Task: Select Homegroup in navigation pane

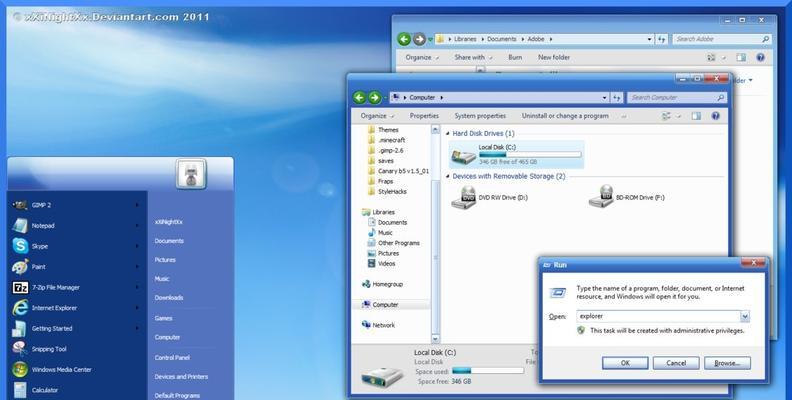Action: pyautogui.click(x=382, y=284)
